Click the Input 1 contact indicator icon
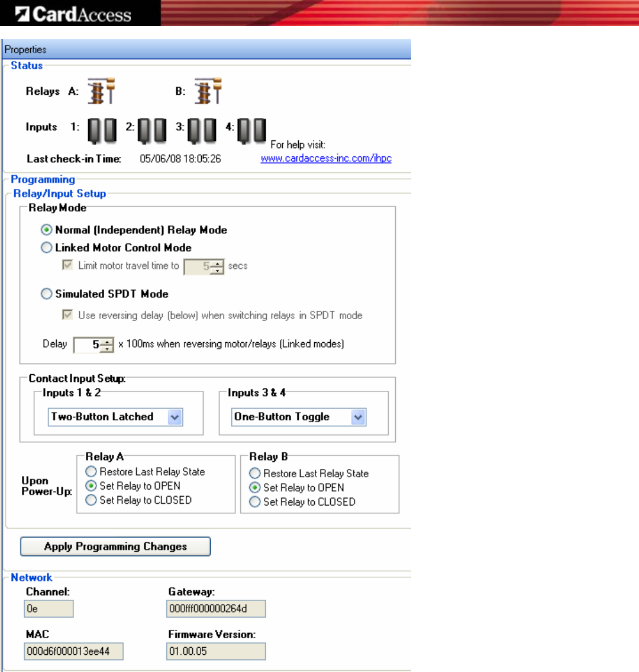Viewport: 639px width, 672px height. tap(102, 130)
